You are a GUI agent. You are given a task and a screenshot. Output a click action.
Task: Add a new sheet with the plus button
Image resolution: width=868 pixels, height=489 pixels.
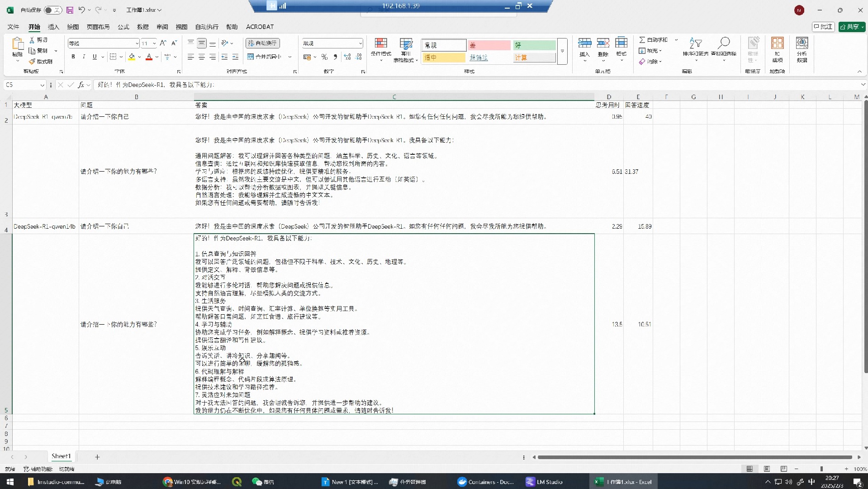[97, 457]
